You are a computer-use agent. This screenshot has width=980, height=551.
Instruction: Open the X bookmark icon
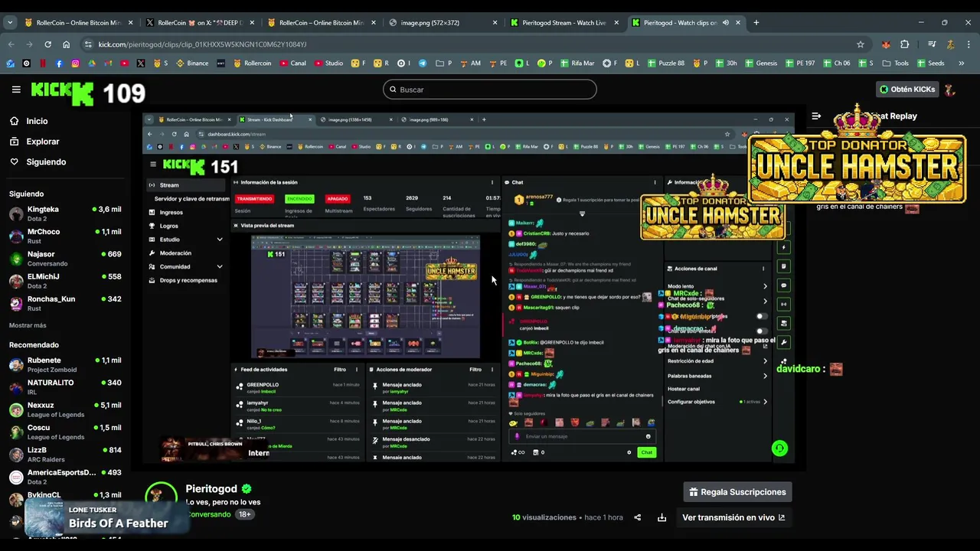[141, 64]
